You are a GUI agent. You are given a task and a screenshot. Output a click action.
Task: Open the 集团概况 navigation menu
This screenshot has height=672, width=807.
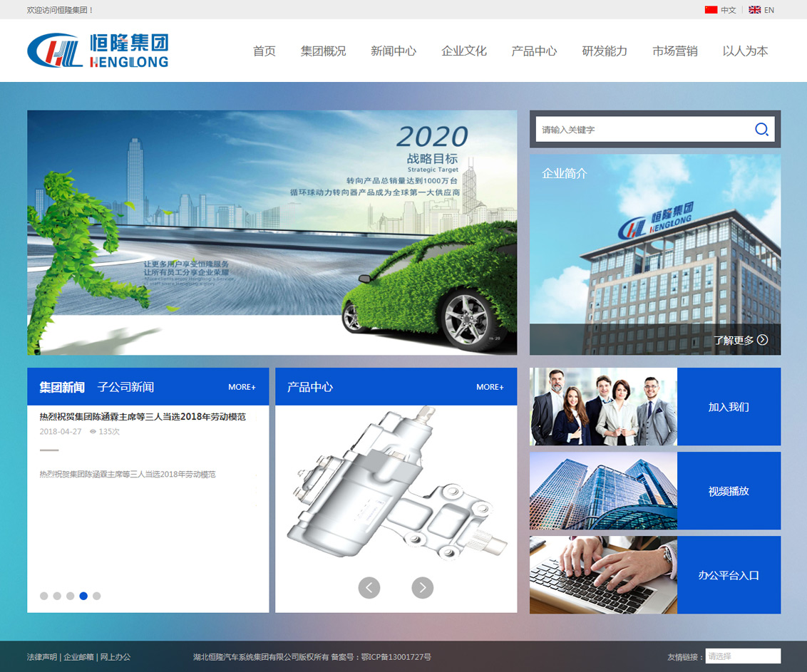coord(323,51)
